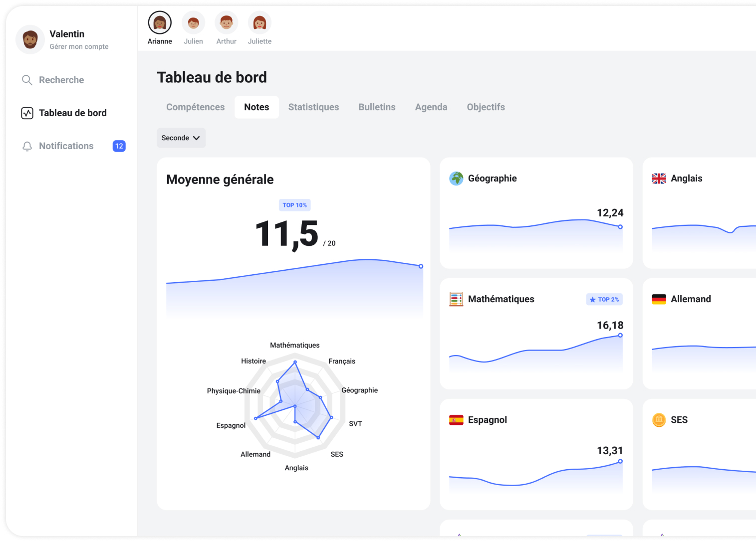Click the Géographie globe icon
This screenshot has width=756, height=541.
coord(457,178)
